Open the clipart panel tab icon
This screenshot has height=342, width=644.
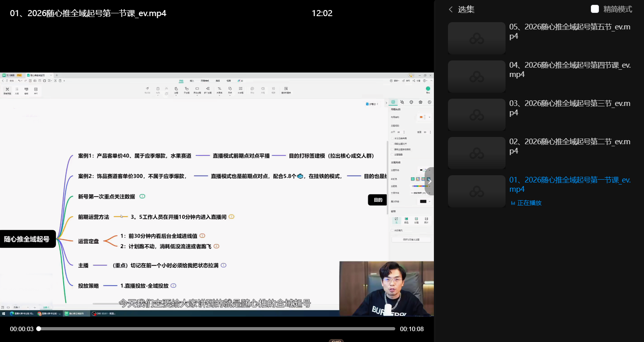pos(421,102)
